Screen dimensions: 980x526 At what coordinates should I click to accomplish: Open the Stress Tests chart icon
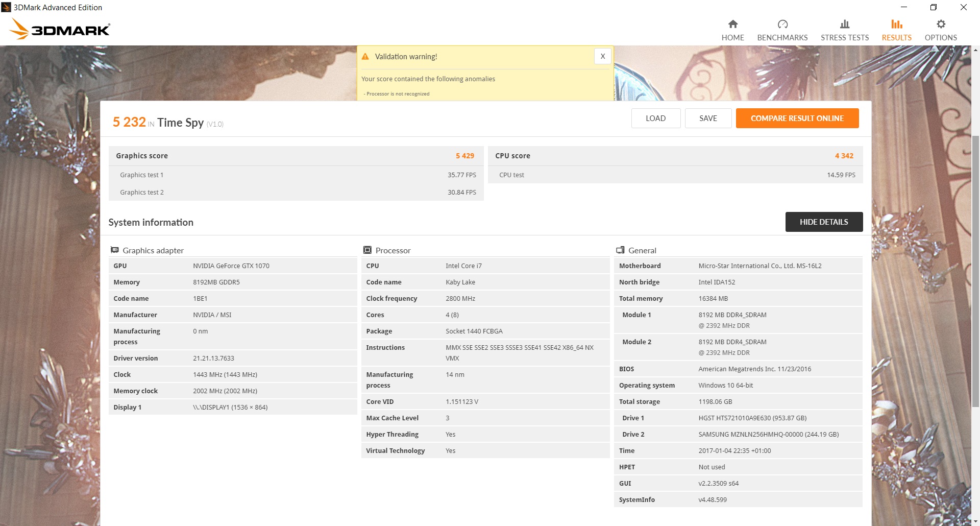pyautogui.click(x=845, y=24)
